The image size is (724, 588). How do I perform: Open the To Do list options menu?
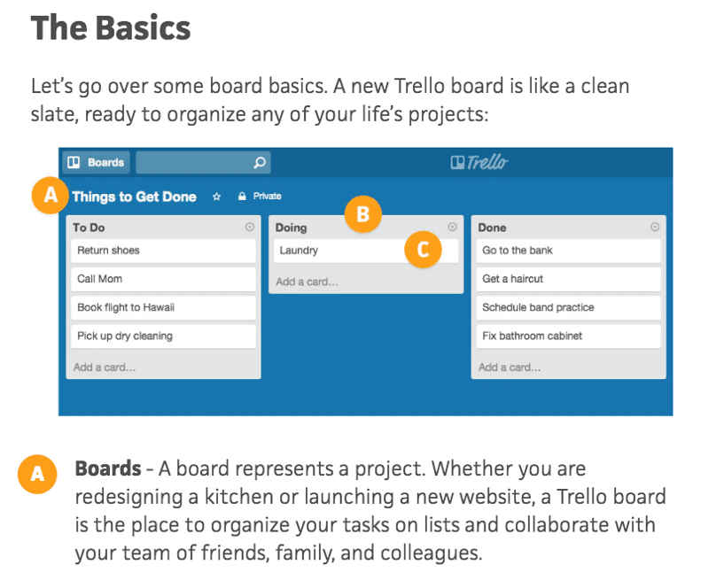click(x=250, y=228)
